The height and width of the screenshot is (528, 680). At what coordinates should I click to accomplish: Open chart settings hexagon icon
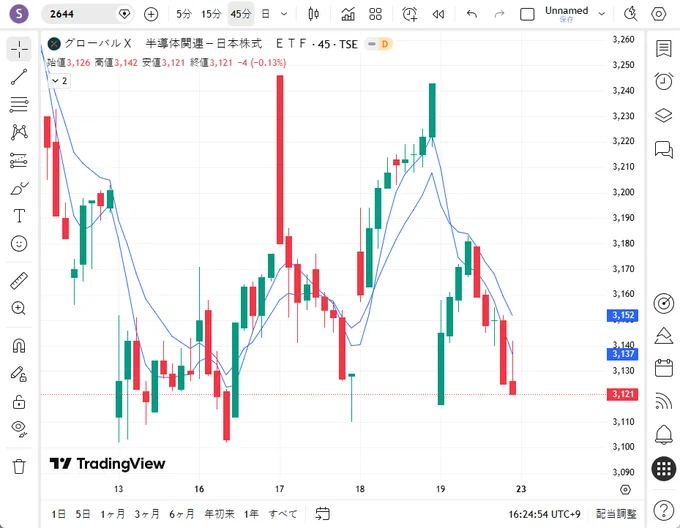pos(658,14)
